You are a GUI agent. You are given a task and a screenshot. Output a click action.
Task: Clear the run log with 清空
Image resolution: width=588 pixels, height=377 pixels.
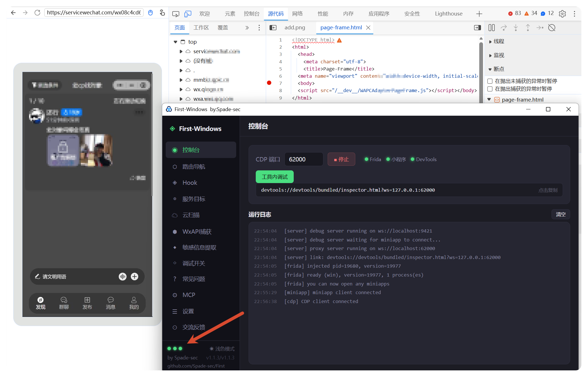pos(561,214)
